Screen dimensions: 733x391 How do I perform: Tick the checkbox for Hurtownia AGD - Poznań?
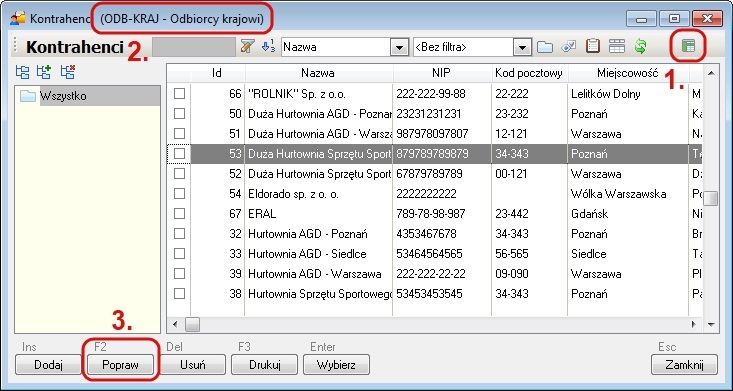click(x=180, y=233)
